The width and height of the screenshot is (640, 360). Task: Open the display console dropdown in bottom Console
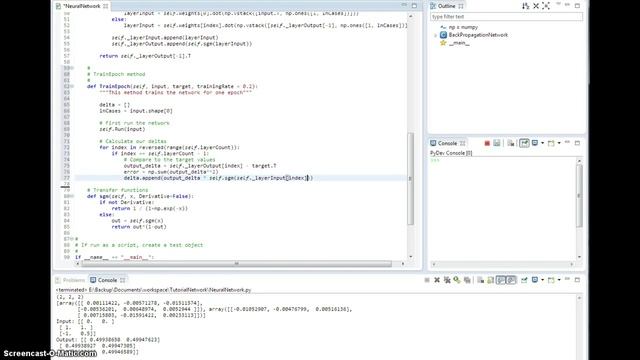[x=542, y=280]
